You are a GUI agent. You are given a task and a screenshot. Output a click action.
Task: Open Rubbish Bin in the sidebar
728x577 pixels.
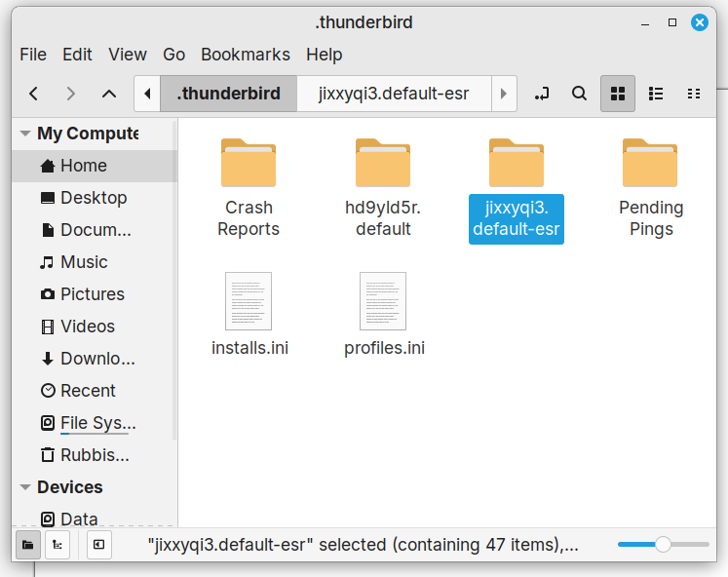(x=95, y=455)
